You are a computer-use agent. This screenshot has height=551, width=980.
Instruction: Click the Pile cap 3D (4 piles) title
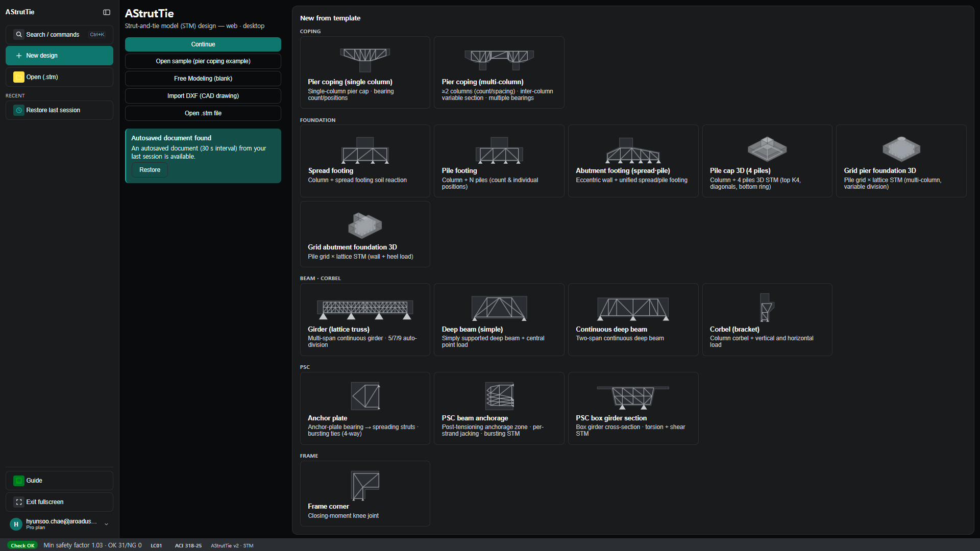pos(740,170)
